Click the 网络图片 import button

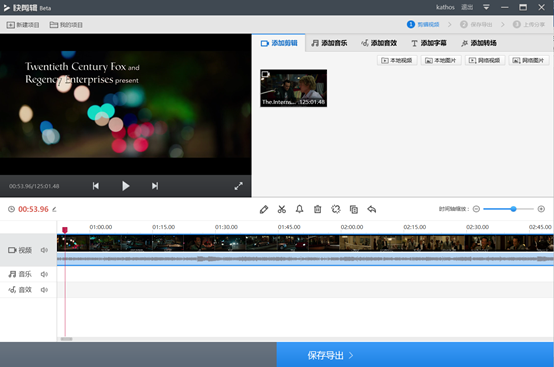click(x=529, y=60)
